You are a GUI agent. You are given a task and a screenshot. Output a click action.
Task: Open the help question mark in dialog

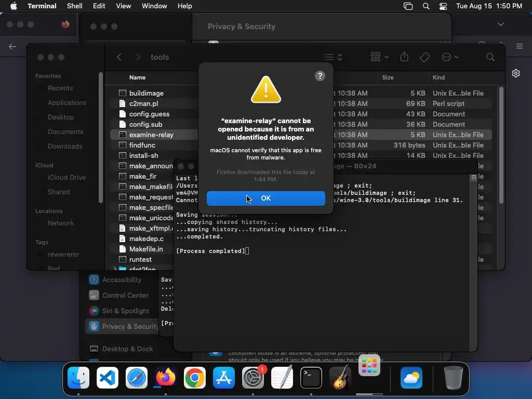pyautogui.click(x=320, y=76)
